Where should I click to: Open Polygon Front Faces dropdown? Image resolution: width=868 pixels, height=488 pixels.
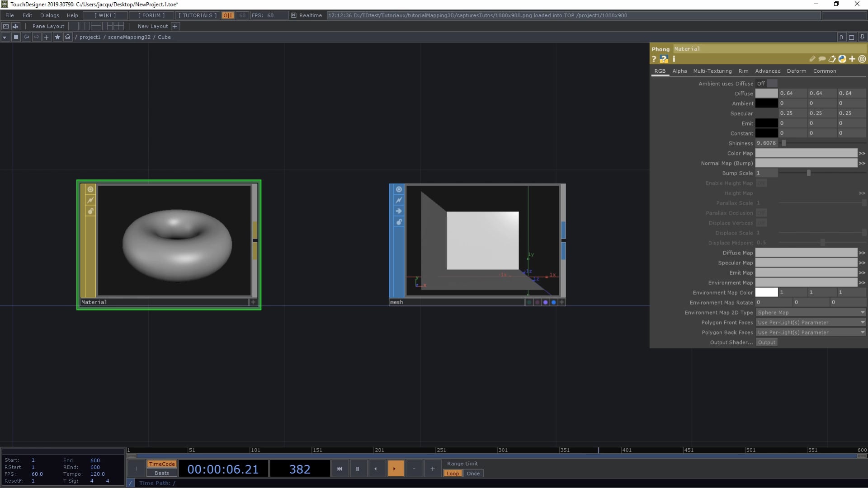[x=811, y=323]
